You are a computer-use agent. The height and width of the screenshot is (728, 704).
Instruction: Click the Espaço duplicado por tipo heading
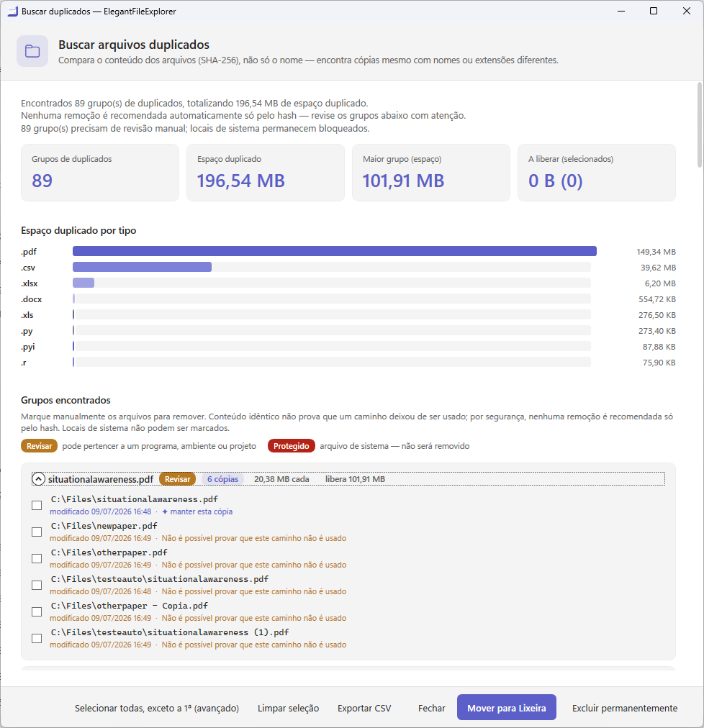tap(78, 231)
